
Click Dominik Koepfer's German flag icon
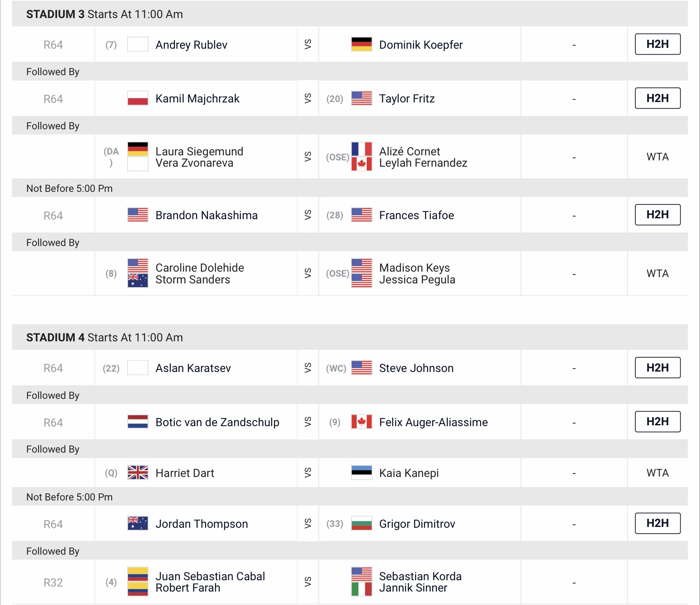point(362,45)
